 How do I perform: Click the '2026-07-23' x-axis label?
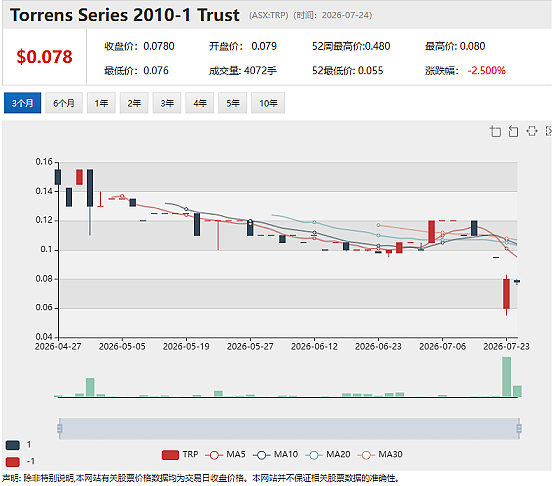(506, 347)
